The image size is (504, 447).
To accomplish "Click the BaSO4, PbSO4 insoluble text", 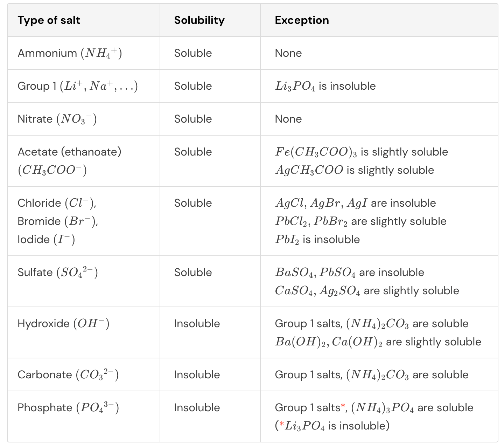I will tap(349, 273).
